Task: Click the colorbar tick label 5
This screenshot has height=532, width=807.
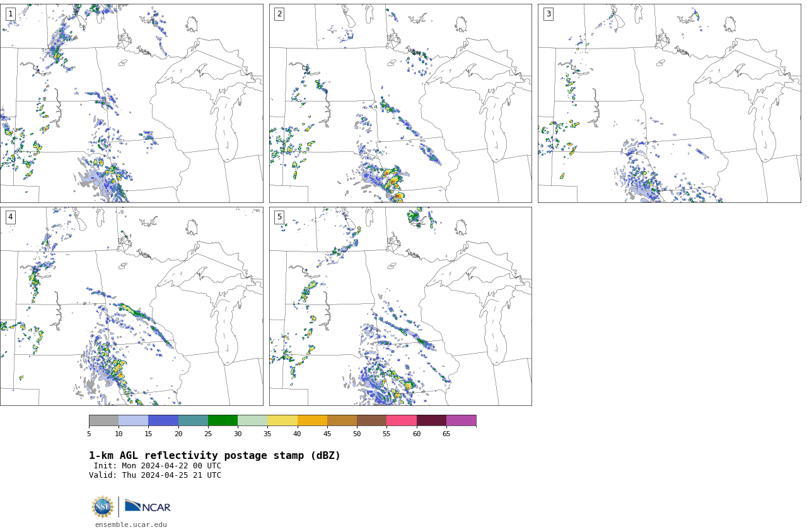Action: [89, 434]
